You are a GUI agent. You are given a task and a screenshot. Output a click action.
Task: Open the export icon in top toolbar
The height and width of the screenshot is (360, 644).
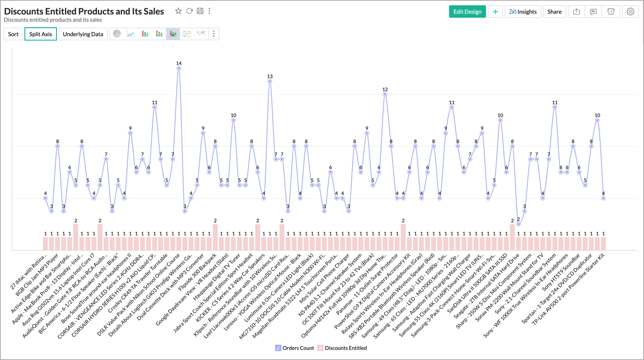(x=576, y=12)
